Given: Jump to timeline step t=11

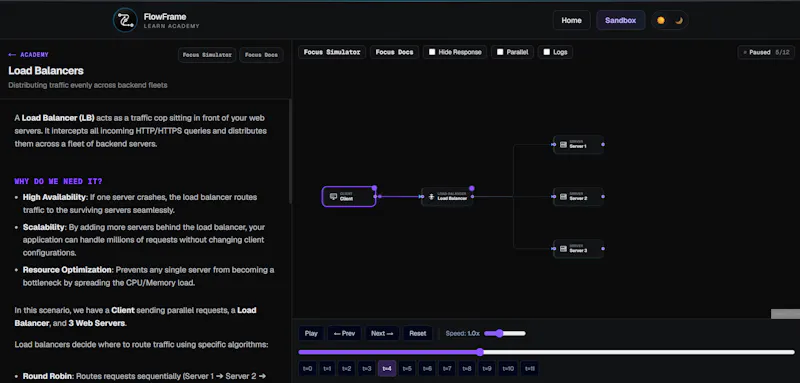Looking at the screenshot, I should click(529, 368).
